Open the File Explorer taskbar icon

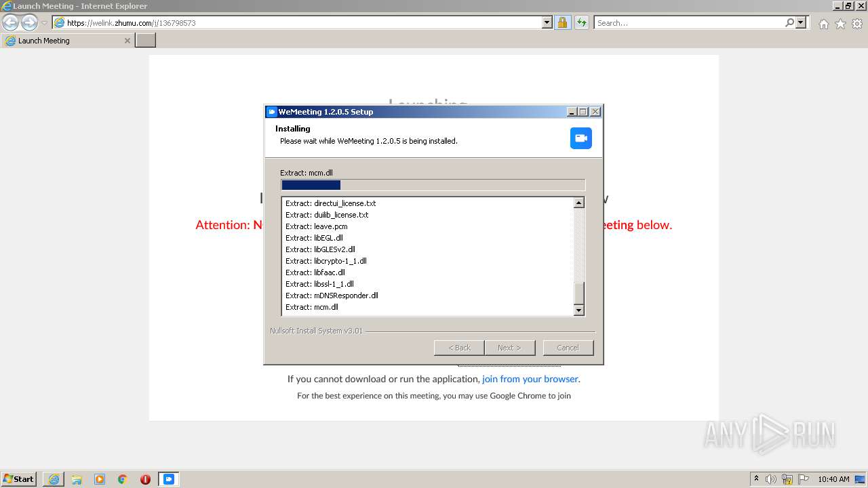coord(77,479)
